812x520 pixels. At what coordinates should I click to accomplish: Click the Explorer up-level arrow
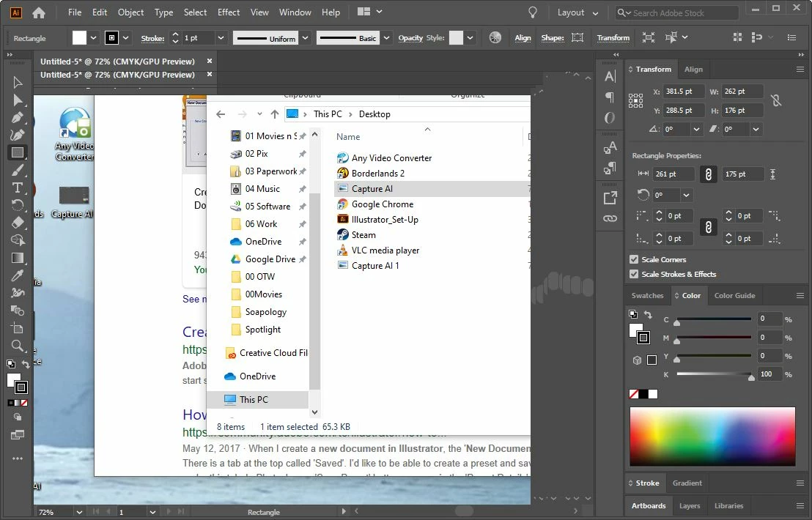[275, 114]
